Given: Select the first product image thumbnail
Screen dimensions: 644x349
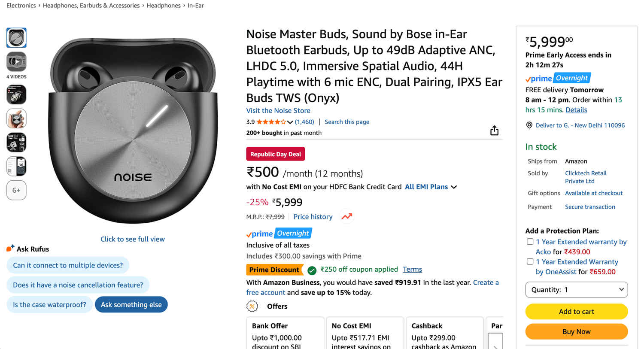Looking at the screenshot, I should [16, 38].
